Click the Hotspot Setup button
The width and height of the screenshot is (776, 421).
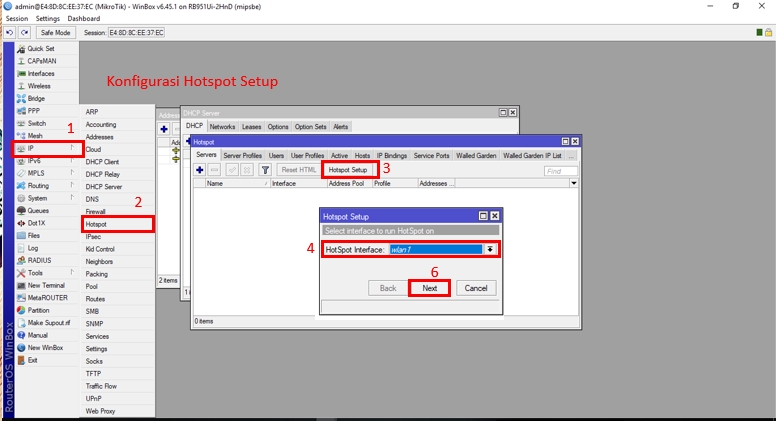click(x=348, y=170)
